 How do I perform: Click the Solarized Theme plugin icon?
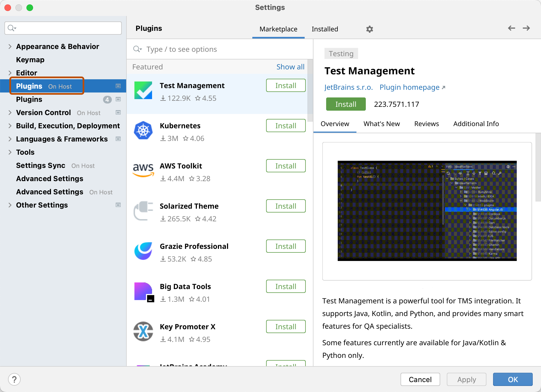point(143,211)
